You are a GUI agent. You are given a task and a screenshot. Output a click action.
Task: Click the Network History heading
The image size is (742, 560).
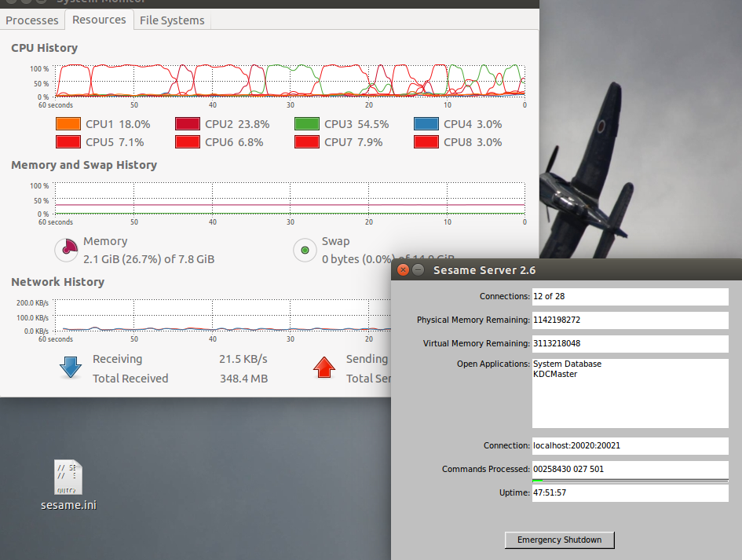coord(58,282)
